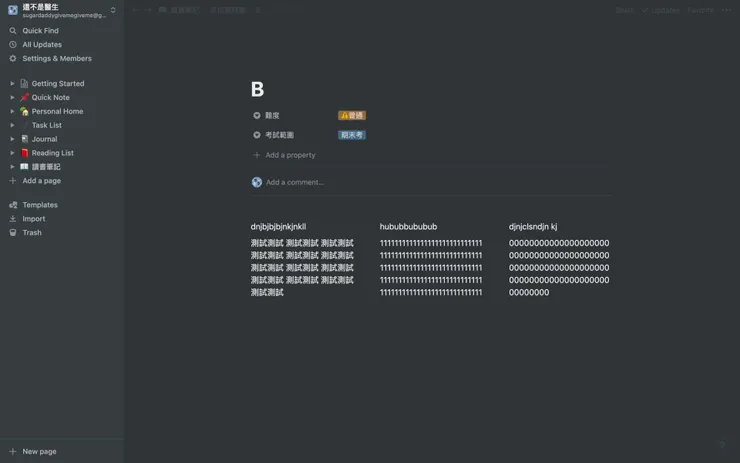The image size is (740, 463).
Task: Go forward with the right arrow
Action: coord(148,10)
